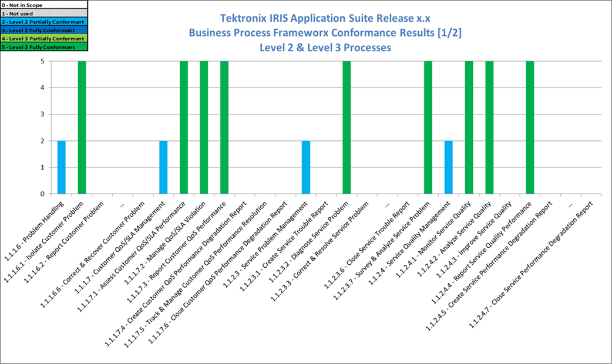
Task: Click the axis label '1.1.2.4.1 - Monitor Service Quality'
Action: click(433, 239)
